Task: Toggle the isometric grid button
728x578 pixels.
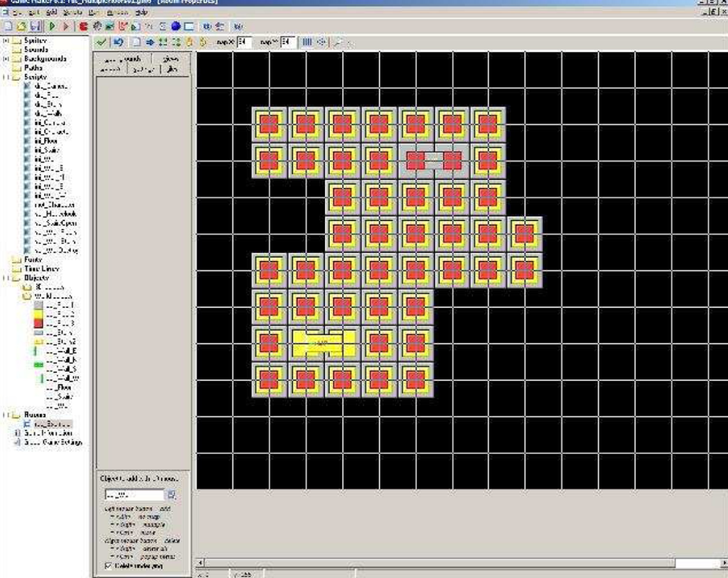Action: tap(322, 42)
